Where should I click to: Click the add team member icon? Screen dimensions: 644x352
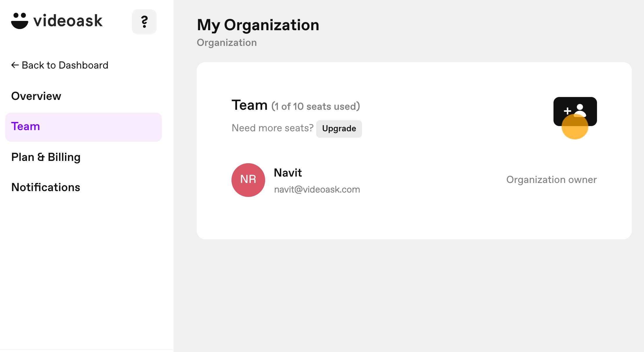[575, 112]
